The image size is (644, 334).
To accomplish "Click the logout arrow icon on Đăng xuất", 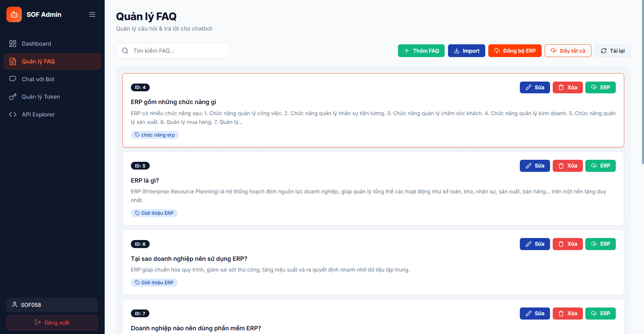I will point(38,322).
